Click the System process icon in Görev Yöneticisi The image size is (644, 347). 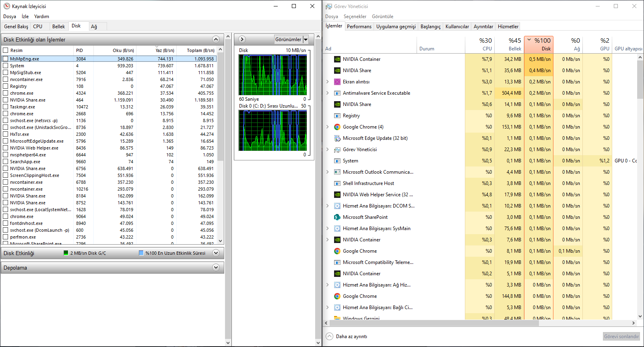click(x=337, y=161)
